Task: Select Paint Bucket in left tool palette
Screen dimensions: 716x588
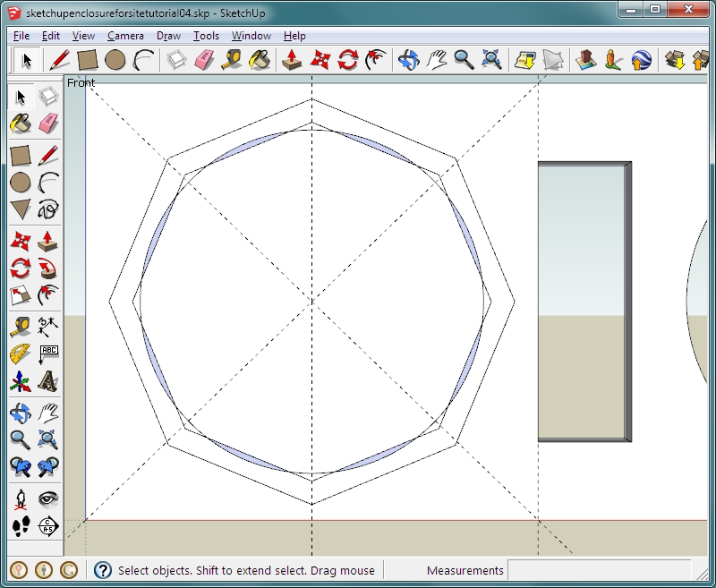Action: click(21, 124)
